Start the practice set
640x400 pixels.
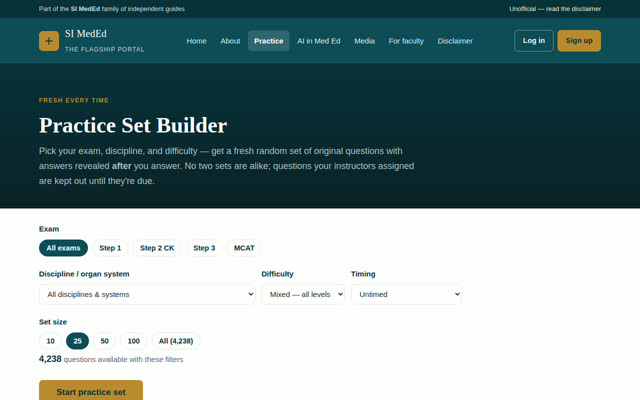click(x=91, y=392)
